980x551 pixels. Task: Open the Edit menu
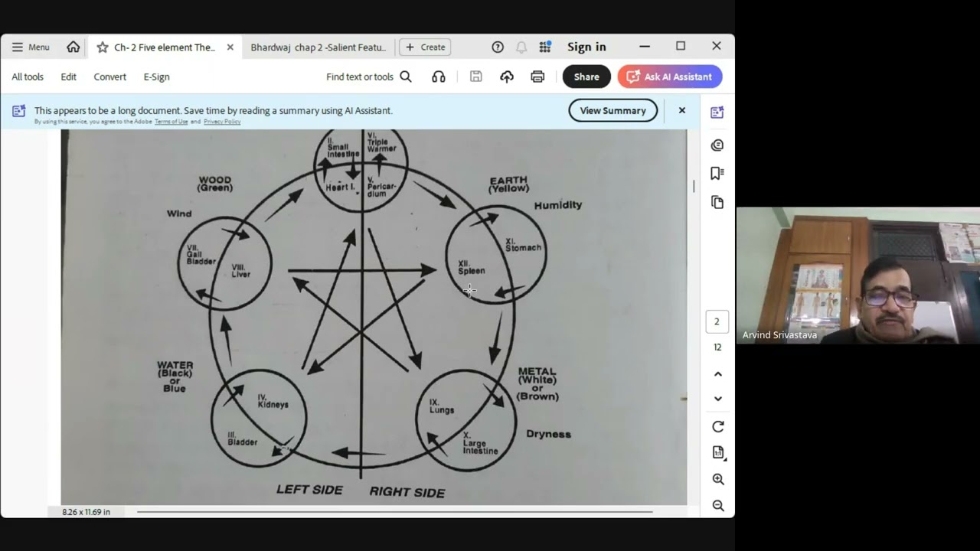click(x=69, y=77)
